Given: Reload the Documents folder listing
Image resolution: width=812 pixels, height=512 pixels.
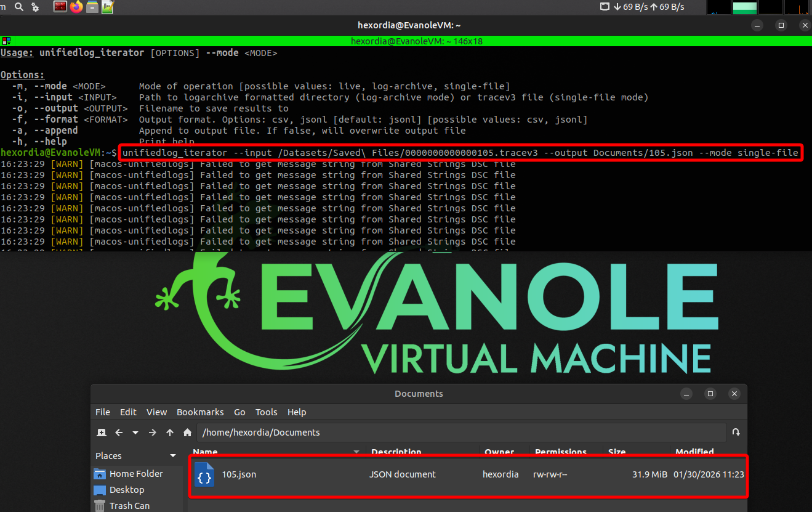Looking at the screenshot, I should point(736,433).
